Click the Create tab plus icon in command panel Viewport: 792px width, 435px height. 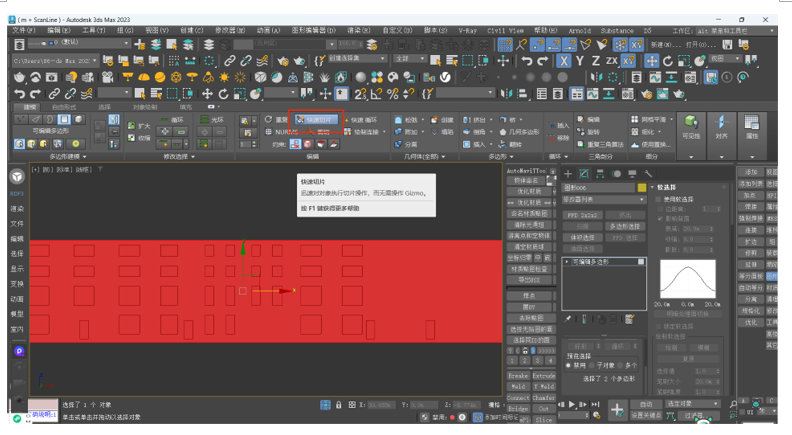tap(567, 173)
